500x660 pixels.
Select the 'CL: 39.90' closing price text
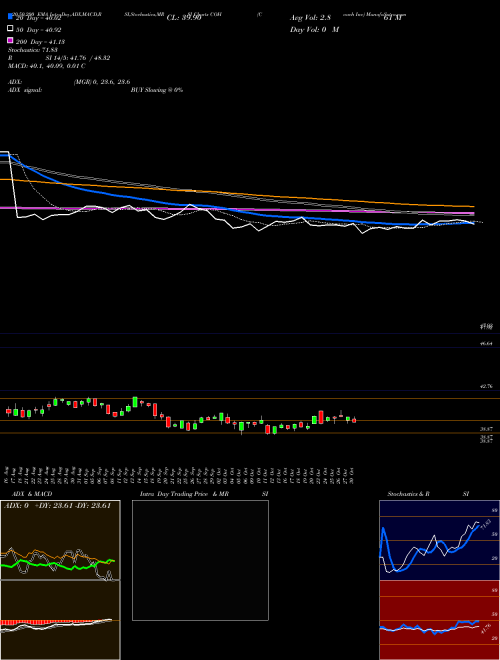184,18
